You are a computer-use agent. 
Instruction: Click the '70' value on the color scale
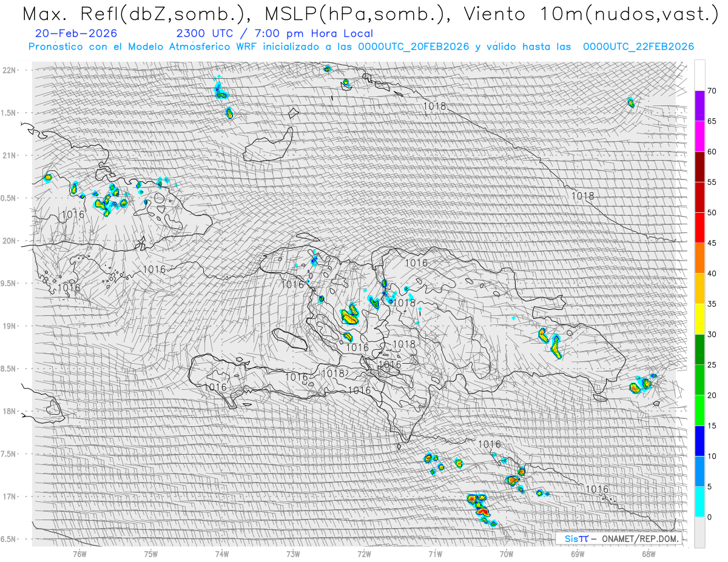point(712,91)
